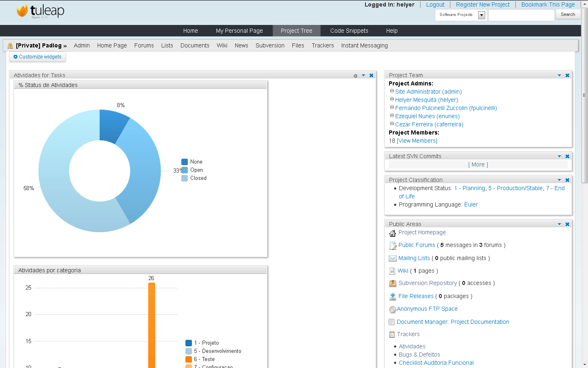Open the [Private] Padlog project link
This screenshot has width=588, height=368.
pos(41,45)
